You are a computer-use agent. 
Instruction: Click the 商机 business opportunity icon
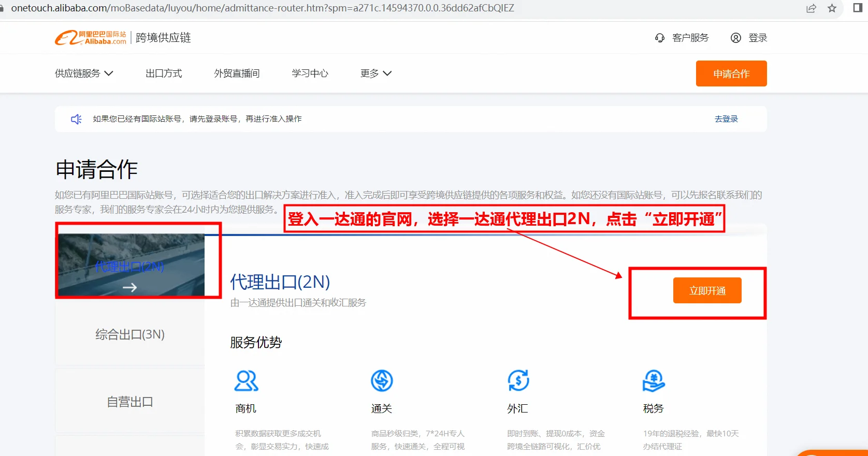tap(247, 381)
